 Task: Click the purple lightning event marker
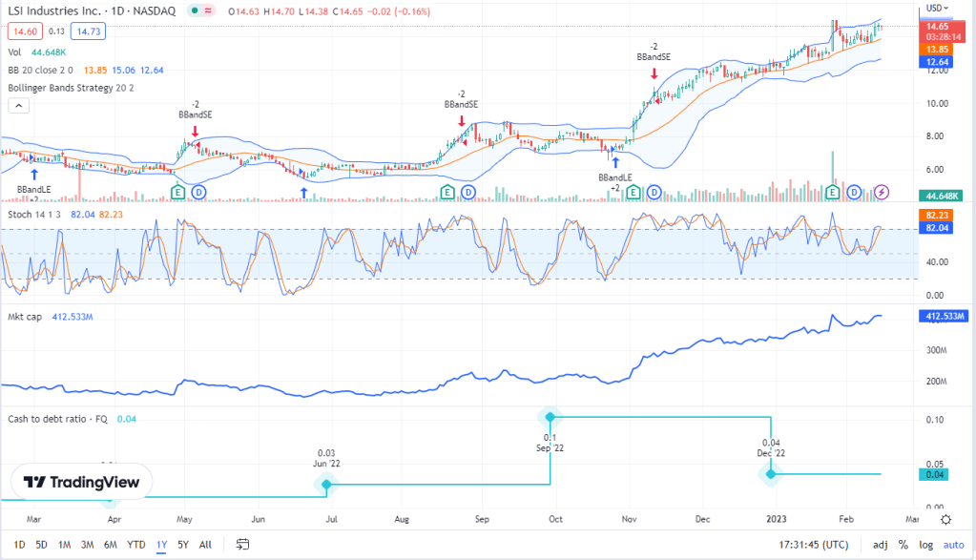[882, 193]
